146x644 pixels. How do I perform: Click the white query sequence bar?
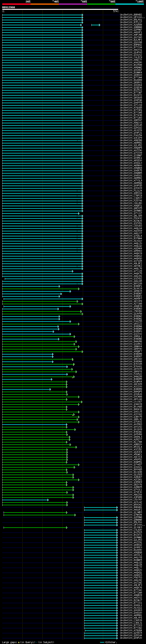pyautogui.click(x=60, y=9)
